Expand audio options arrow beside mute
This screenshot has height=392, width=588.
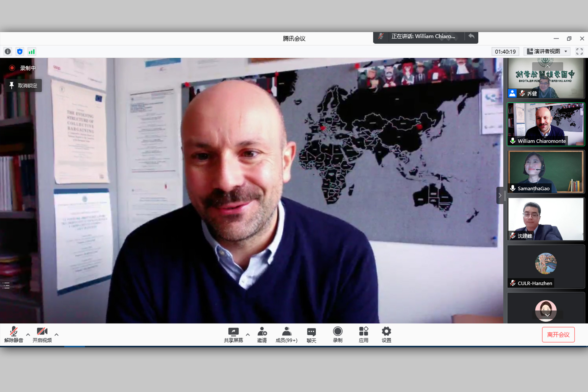28,335
